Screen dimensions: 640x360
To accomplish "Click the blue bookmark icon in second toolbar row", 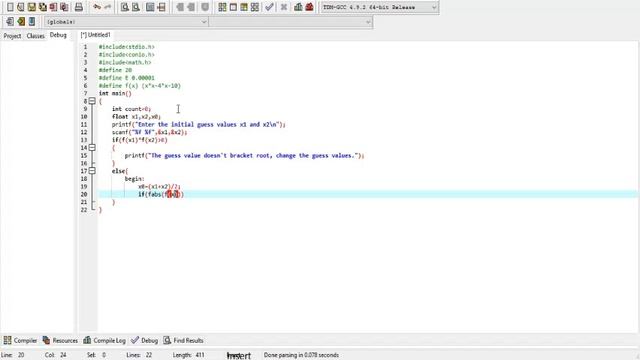I will [32, 21].
